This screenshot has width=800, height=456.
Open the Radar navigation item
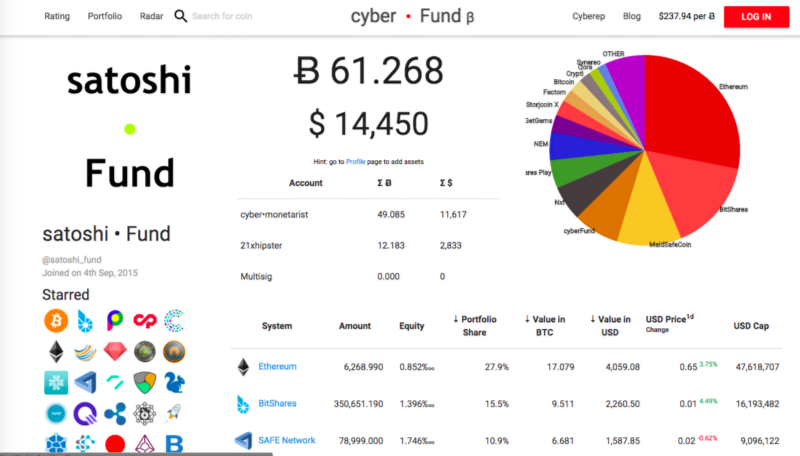click(152, 16)
